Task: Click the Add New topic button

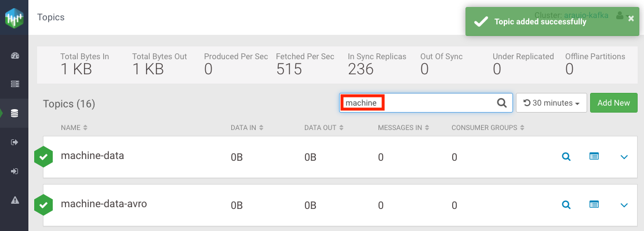Action: point(614,103)
